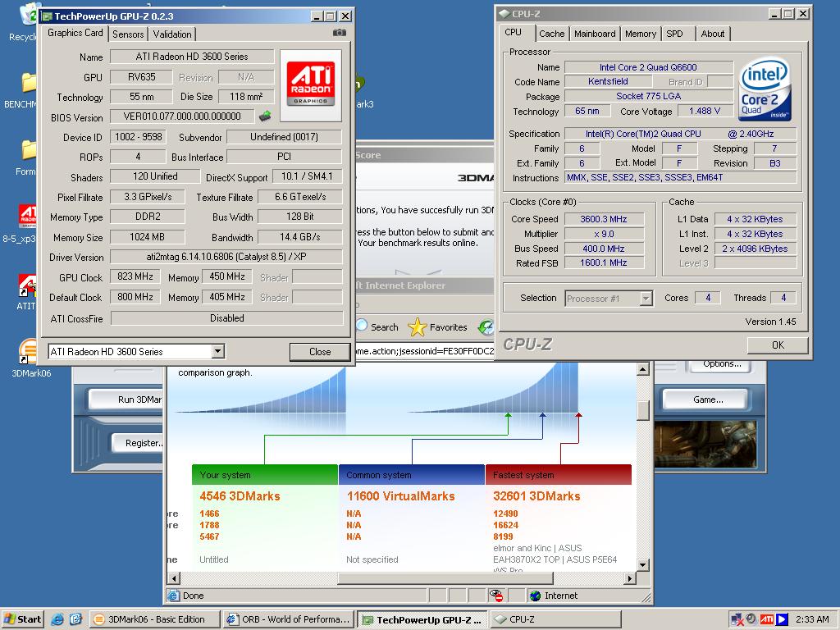Switch to the SPD tab in CPU-Z
Screen dimensions: 840x630
[x=674, y=34]
